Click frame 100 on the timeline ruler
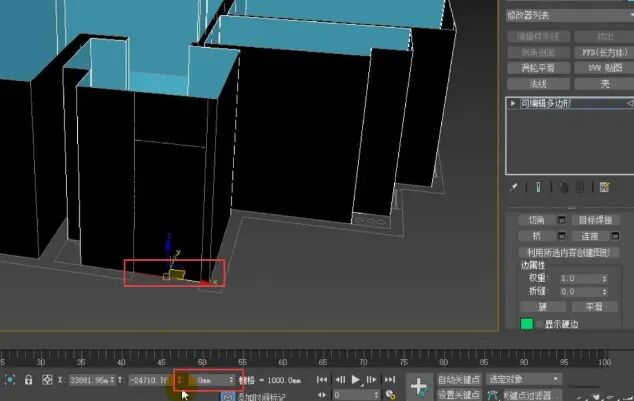This screenshot has width=634, height=401. (604, 361)
